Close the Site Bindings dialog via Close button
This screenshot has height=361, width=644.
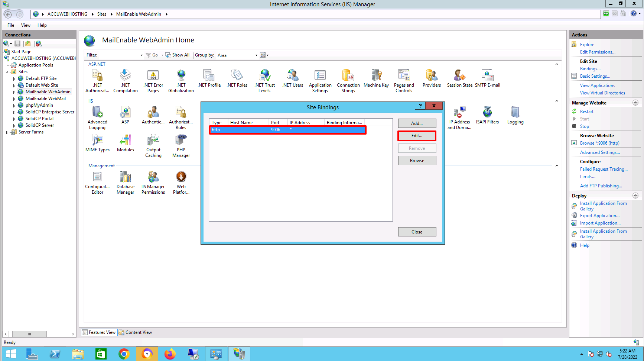[417, 232]
